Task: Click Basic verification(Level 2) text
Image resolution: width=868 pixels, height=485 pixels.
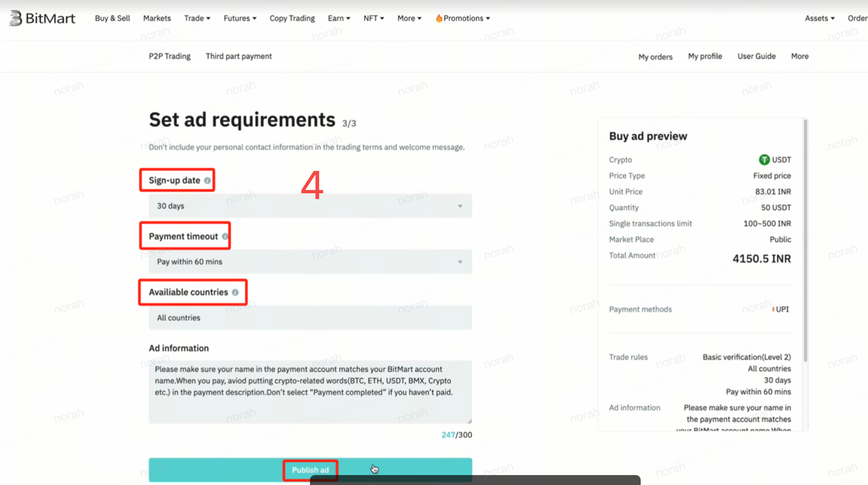Action: point(746,357)
